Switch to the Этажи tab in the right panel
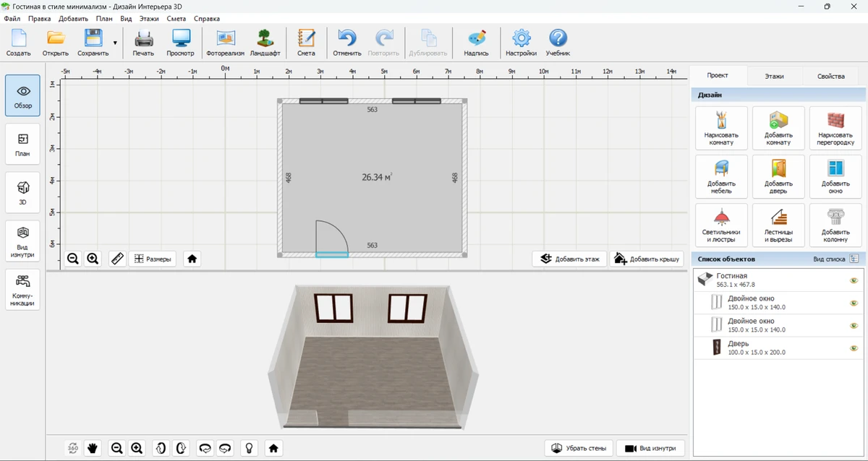Image resolution: width=868 pixels, height=461 pixels. 774,76
